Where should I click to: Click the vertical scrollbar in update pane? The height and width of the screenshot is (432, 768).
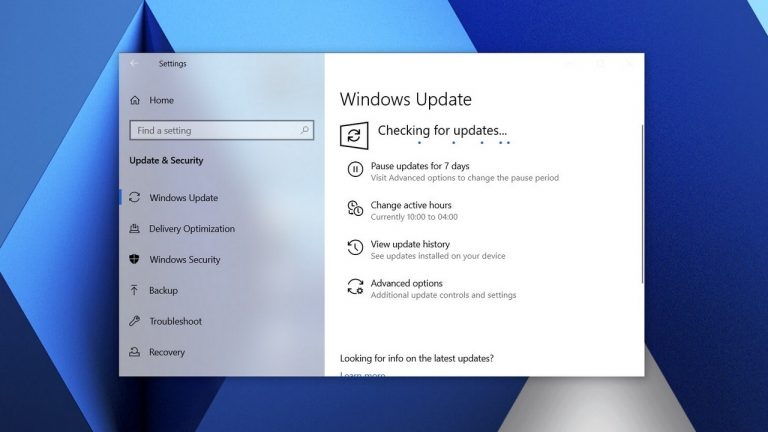point(642,203)
